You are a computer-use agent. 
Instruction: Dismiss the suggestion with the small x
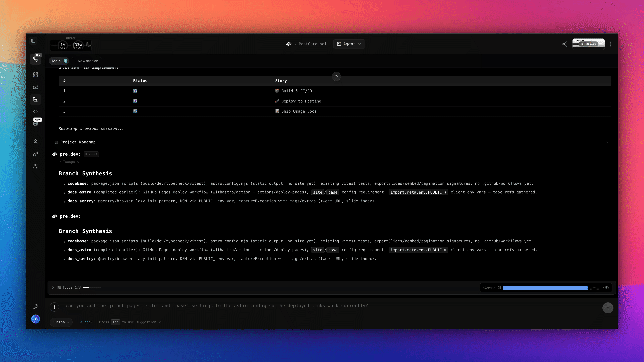160,322
